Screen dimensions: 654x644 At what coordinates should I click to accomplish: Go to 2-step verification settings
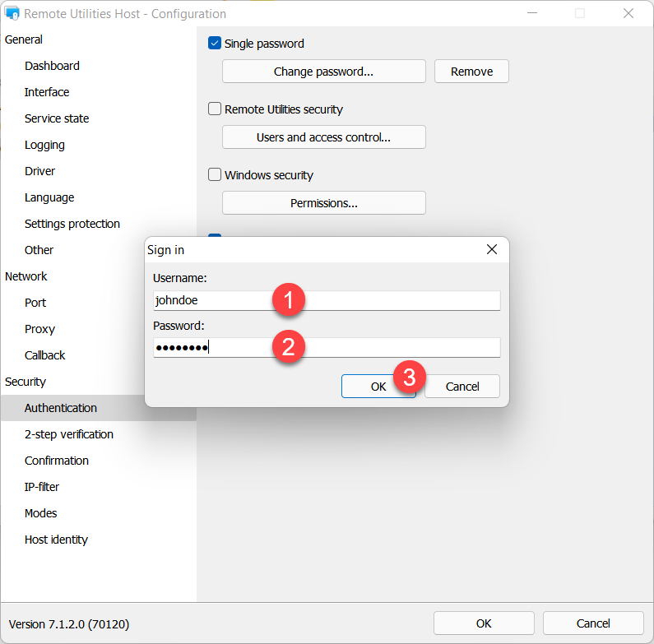coord(69,434)
